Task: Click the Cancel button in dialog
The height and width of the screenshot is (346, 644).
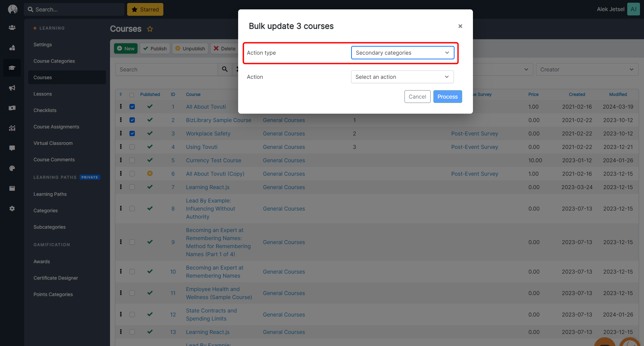Action: click(417, 97)
